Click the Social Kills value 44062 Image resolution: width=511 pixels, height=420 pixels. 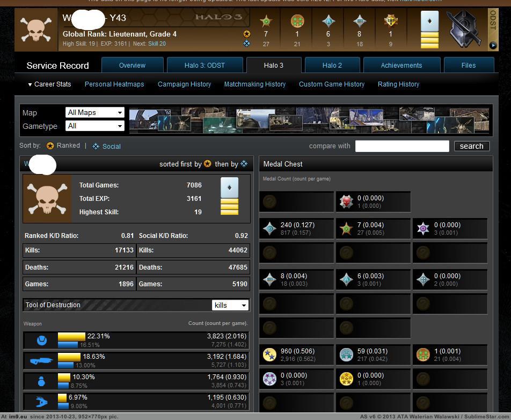[x=238, y=250]
